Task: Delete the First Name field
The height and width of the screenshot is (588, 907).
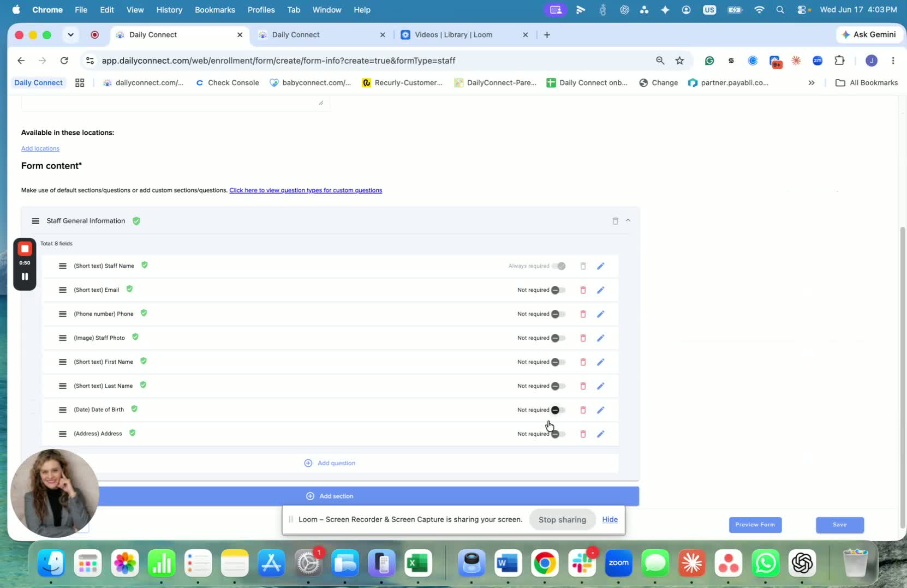Action: (583, 362)
